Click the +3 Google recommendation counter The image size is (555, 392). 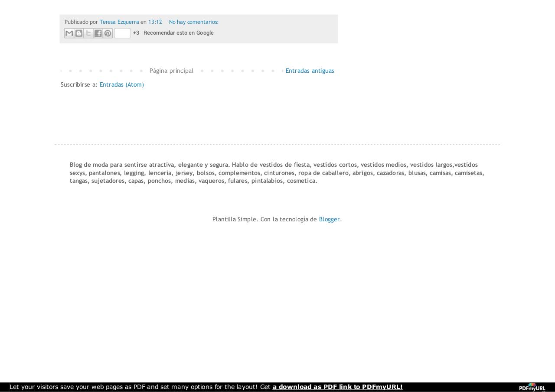coord(136,32)
